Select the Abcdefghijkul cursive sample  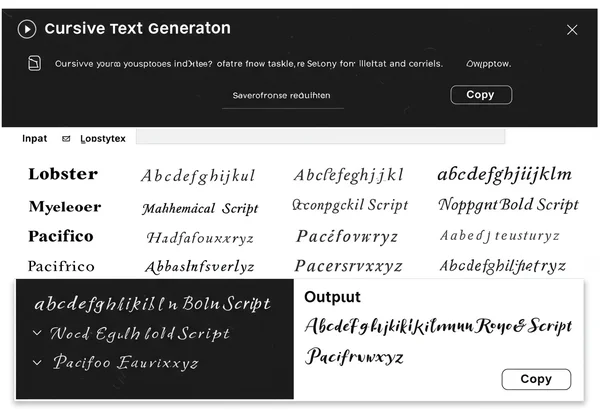(198, 176)
